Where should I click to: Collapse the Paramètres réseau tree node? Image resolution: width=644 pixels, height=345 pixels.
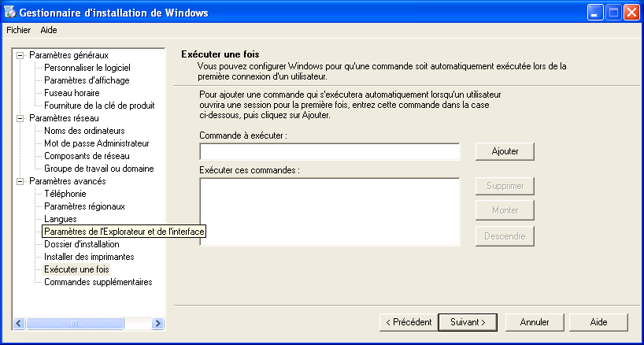20,119
